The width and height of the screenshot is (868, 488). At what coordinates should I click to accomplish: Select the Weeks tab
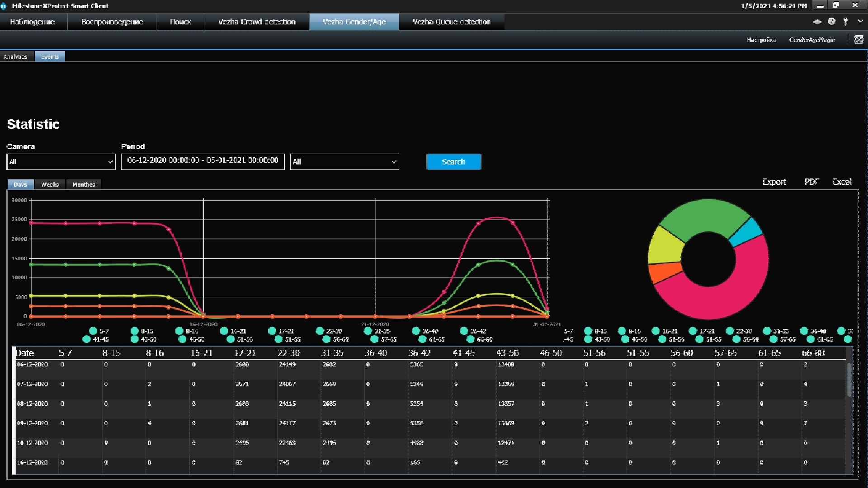pyautogui.click(x=50, y=184)
